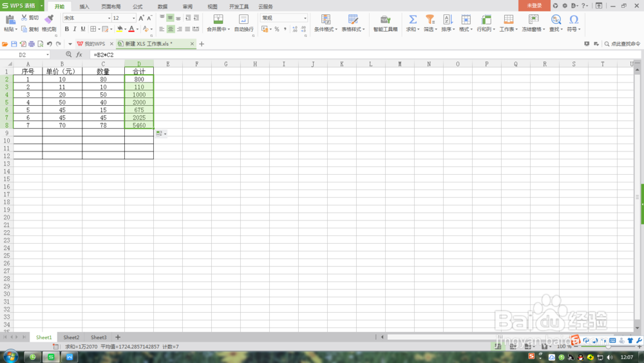Select the Format Painter (格式刷) tool

coord(49,23)
